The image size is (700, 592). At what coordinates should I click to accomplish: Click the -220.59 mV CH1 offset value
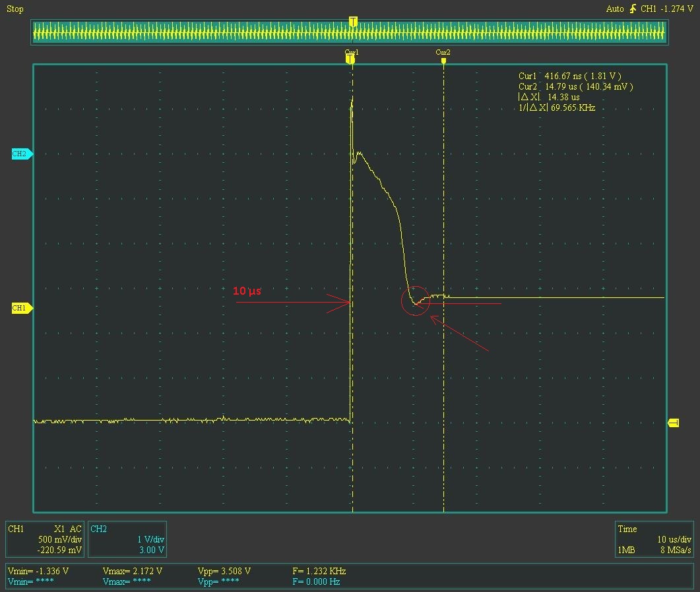pyautogui.click(x=59, y=550)
